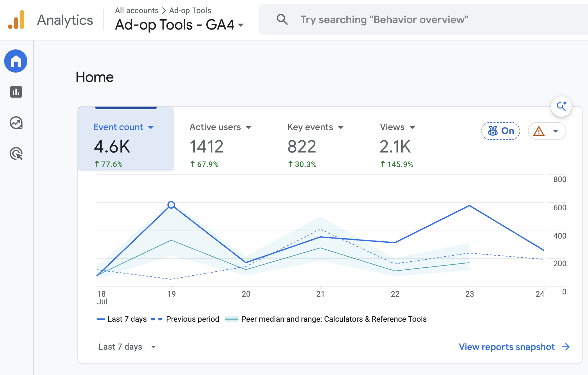The image size is (588, 375).
Task: Open the Advertising section in the sidebar
Action: [16, 154]
